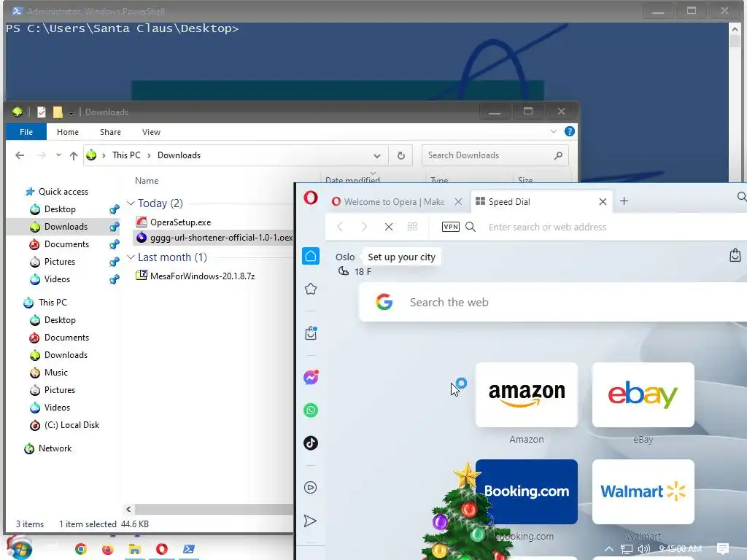Collapse the Today (2) group

(x=131, y=203)
